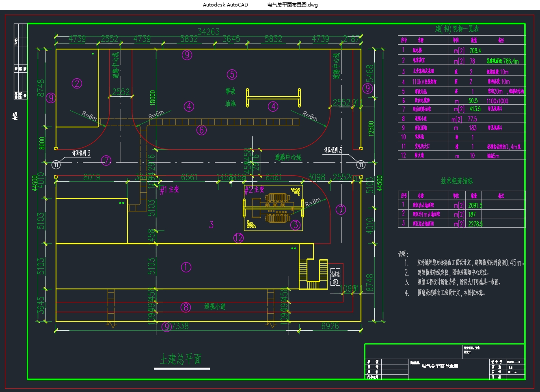Screen dimensions: 540x392
Task: Click the 巡视小道 patrol path label
Action: [215, 307]
